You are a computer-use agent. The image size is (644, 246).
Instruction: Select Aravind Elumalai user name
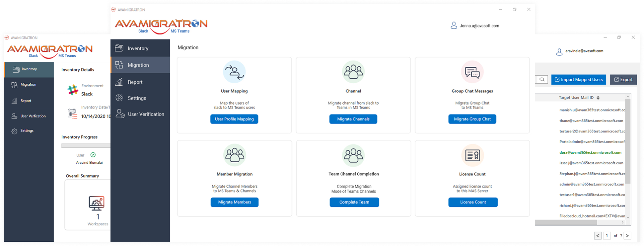[x=89, y=163]
